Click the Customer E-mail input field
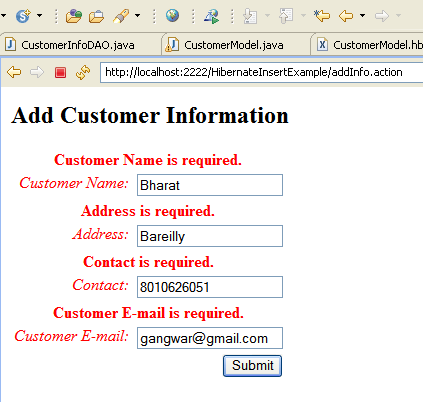Image resolution: width=423 pixels, height=402 pixels. pyautogui.click(x=210, y=338)
